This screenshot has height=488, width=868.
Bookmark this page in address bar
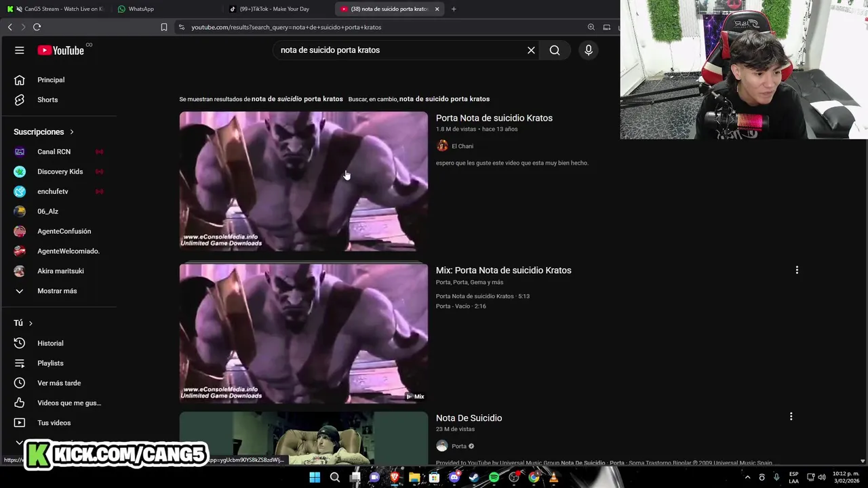[x=164, y=27]
